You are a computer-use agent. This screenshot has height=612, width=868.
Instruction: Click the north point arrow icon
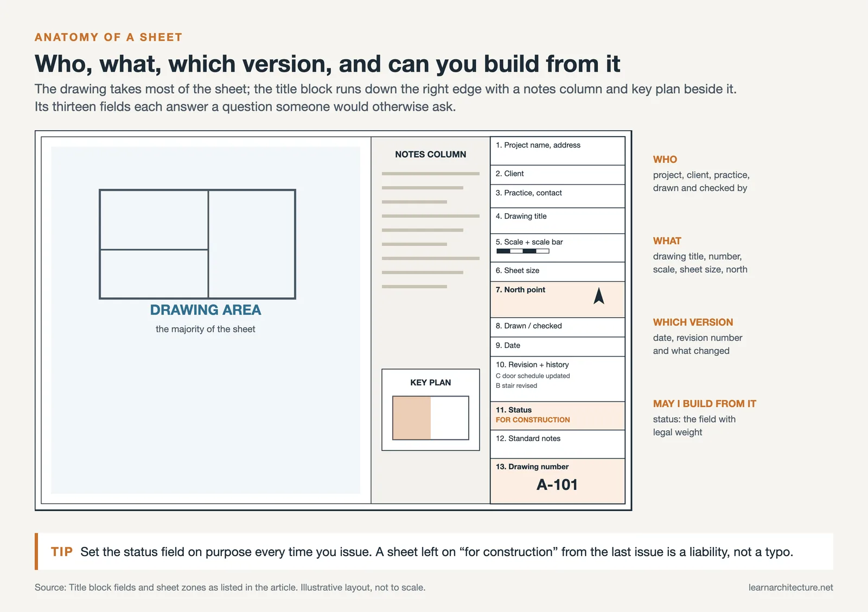pyautogui.click(x=599, y=296)
